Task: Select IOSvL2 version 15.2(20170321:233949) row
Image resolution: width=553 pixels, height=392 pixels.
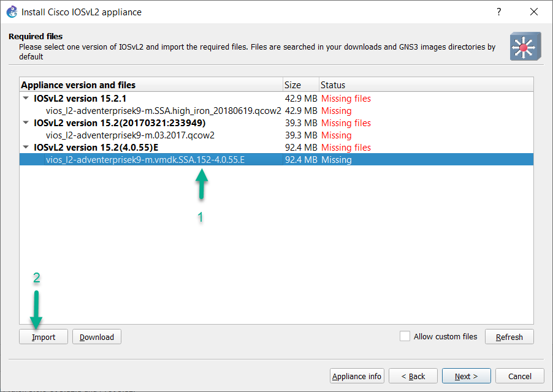Action: 276,123
